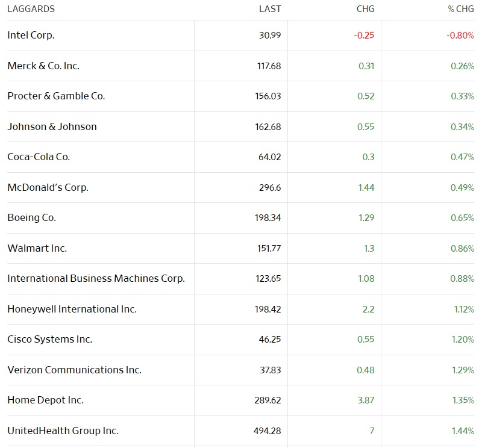
Task: Select Verizon last price 37.83
Action: (x=271, y=370)
